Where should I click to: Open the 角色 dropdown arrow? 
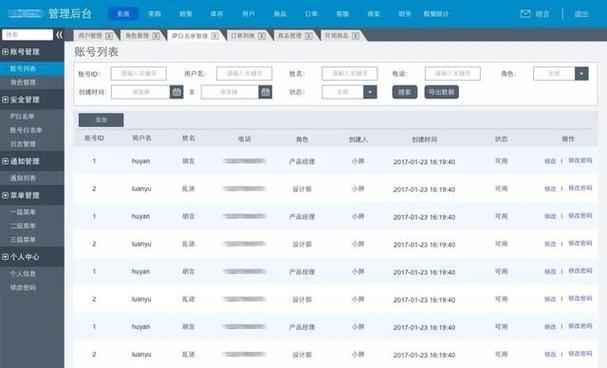[x=581, y=74]
